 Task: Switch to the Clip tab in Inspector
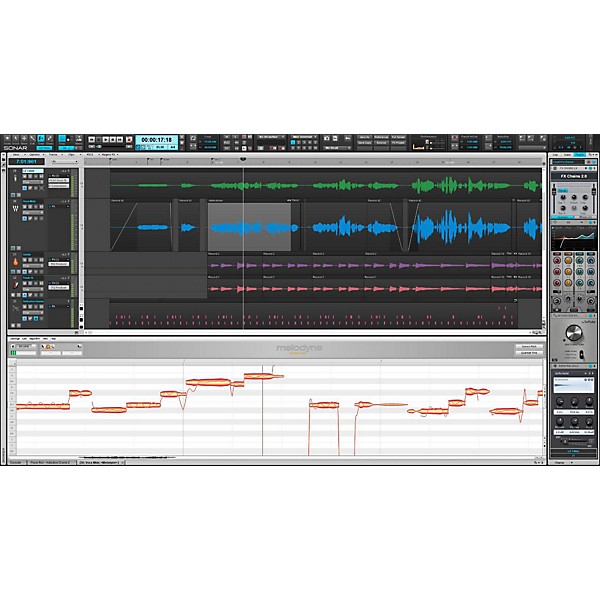pos(555,155)
